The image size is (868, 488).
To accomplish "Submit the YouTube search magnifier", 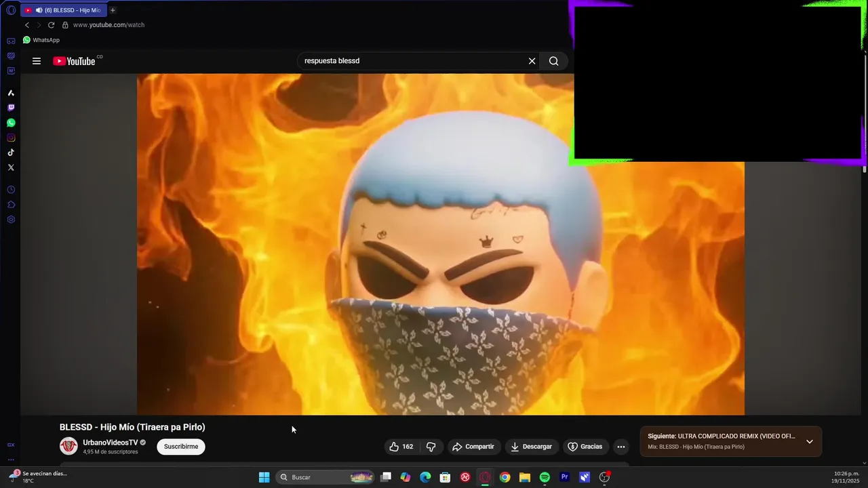I will point(554,61).
